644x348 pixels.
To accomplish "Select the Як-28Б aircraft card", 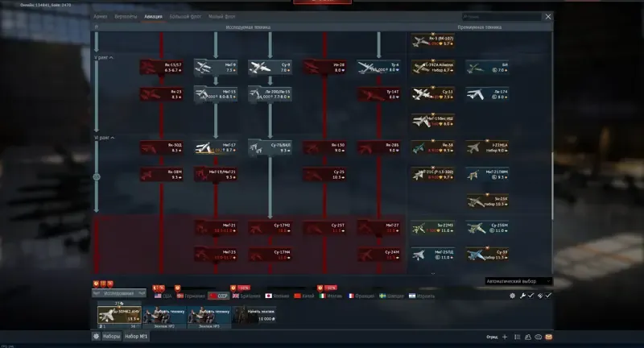I will click(378, 147).
